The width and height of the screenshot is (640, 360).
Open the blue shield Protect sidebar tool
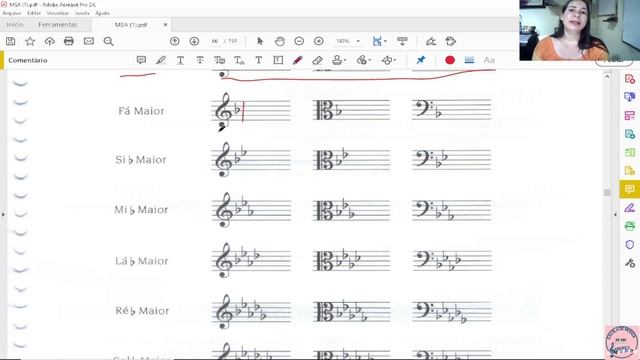click(630, 244)
